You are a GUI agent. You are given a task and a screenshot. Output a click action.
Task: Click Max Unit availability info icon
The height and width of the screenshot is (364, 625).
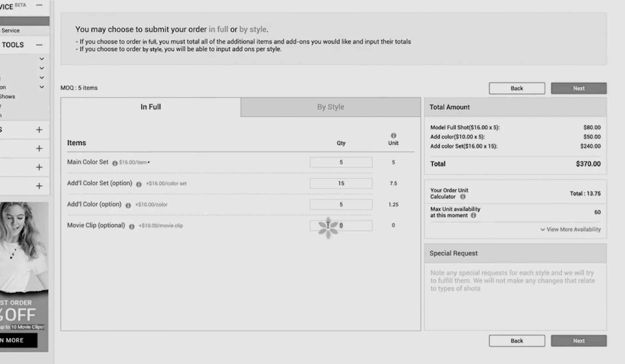[474, 215]
